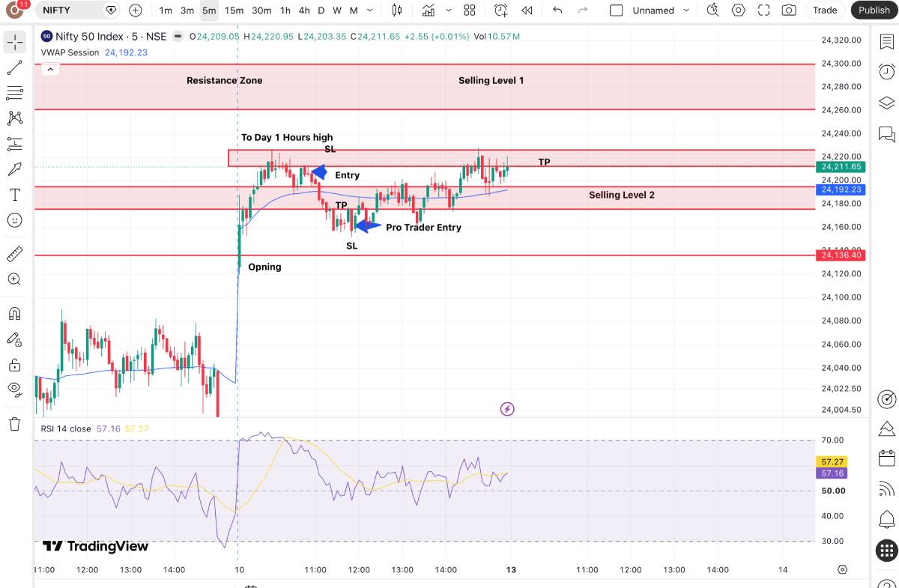Screen dimensions: 899x588
Task: Click the compare or add symbol plus icon
Action: tap(135, 10)
